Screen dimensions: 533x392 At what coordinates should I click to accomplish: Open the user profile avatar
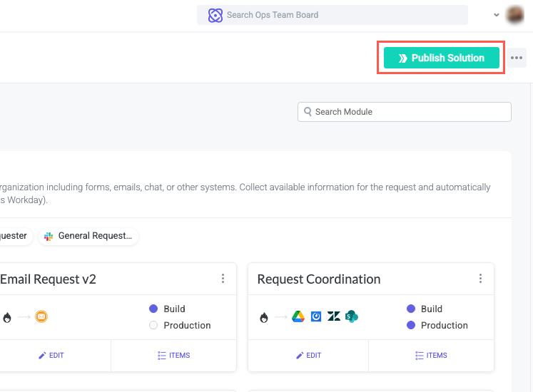515,15
